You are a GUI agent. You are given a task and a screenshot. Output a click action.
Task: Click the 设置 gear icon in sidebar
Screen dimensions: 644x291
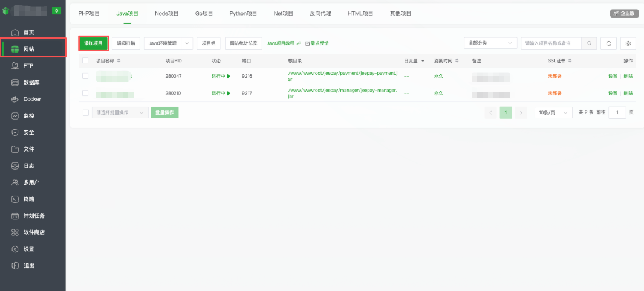click(15, 249)
